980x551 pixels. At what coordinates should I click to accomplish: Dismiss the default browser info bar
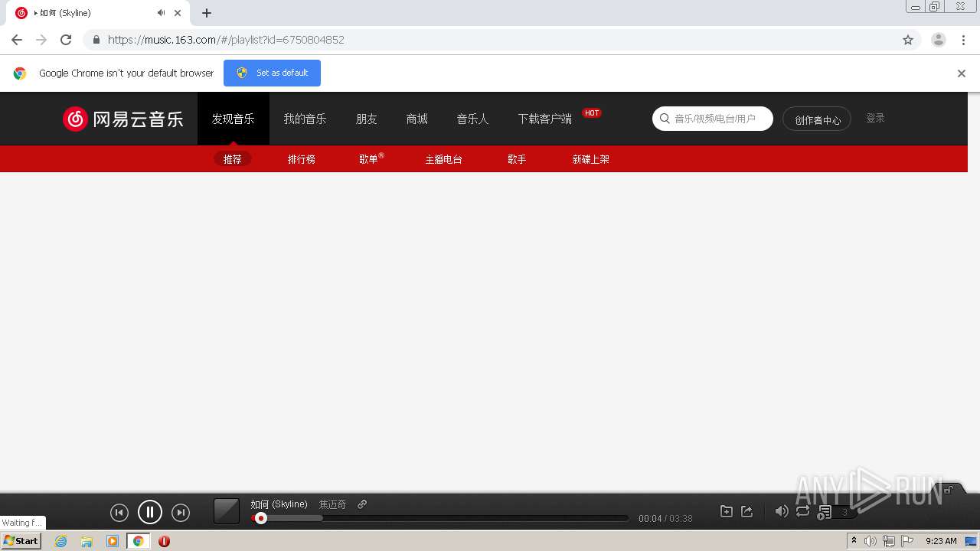coord(962,73)
